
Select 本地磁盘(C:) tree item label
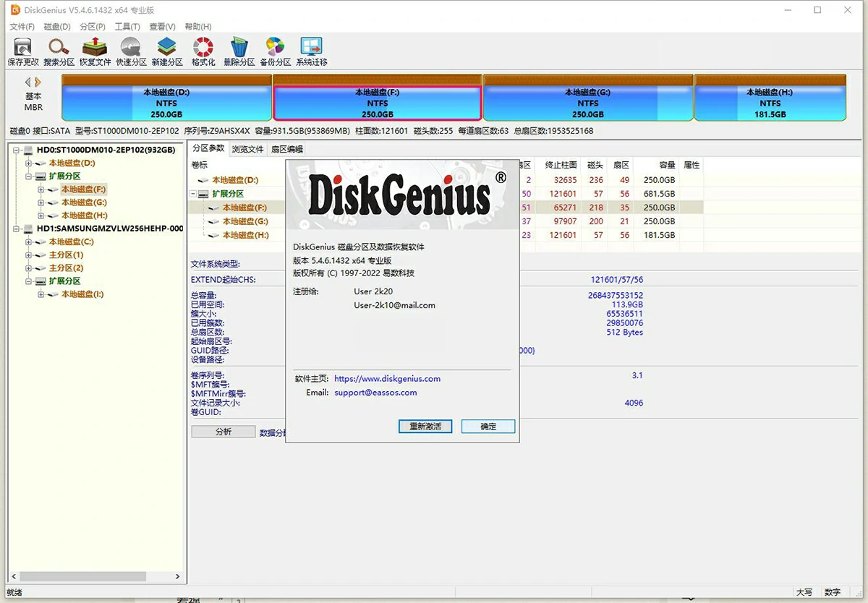71,241
